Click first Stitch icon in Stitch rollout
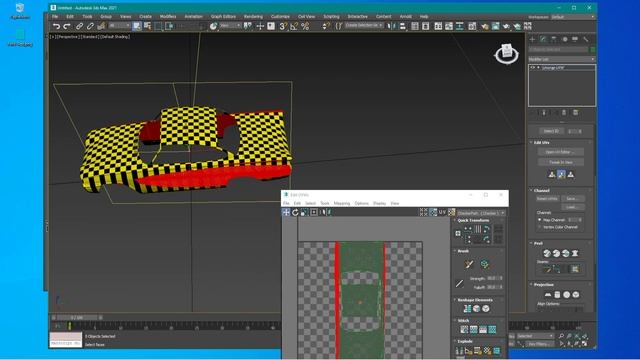The image size is (640, 360). click(x=464, y=329)
